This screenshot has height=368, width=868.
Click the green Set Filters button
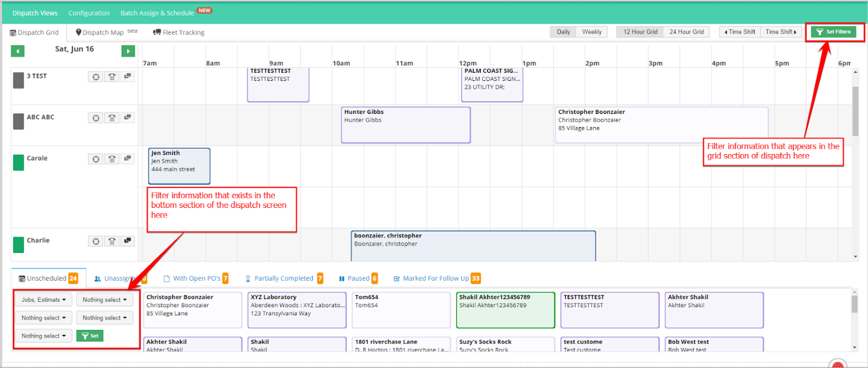pos(833,32)
